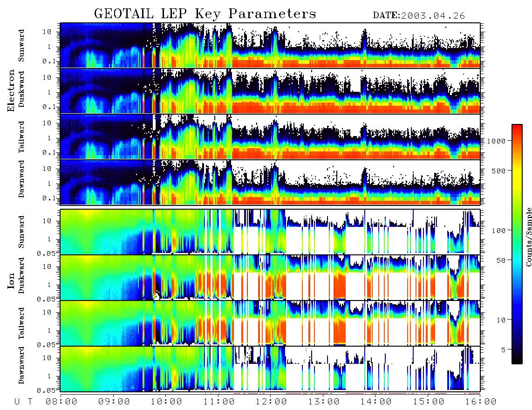Click the red top of the colorbar
The width and height of the screenshot is (532, 410).
[517, 129]
